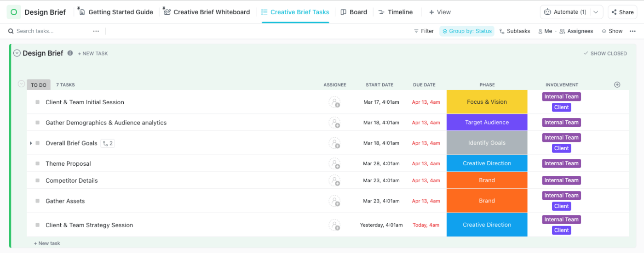The height and width of the screenshot is (253, 644).
Task: Open the search options ellipsis menu
Action: tap(96, 31)
